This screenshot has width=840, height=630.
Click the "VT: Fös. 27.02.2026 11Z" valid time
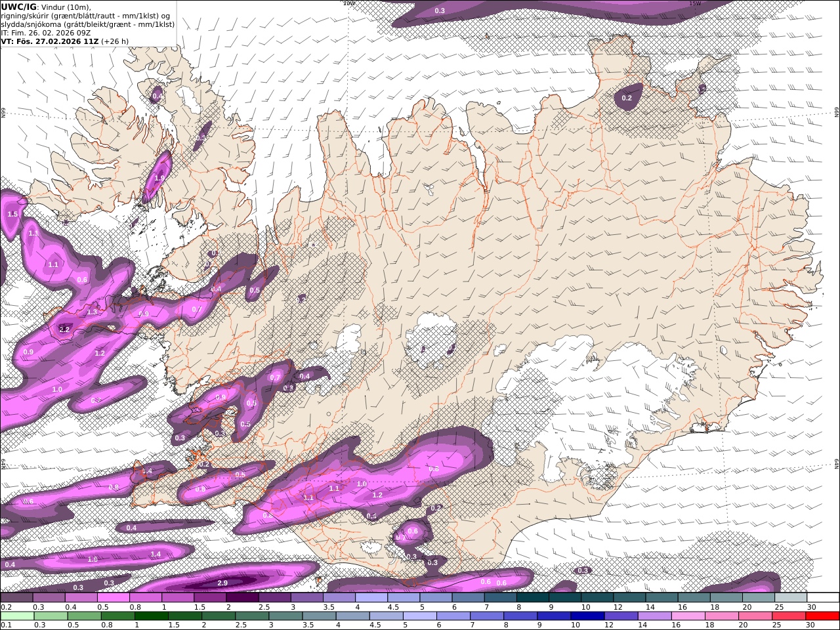click(50, 41)
